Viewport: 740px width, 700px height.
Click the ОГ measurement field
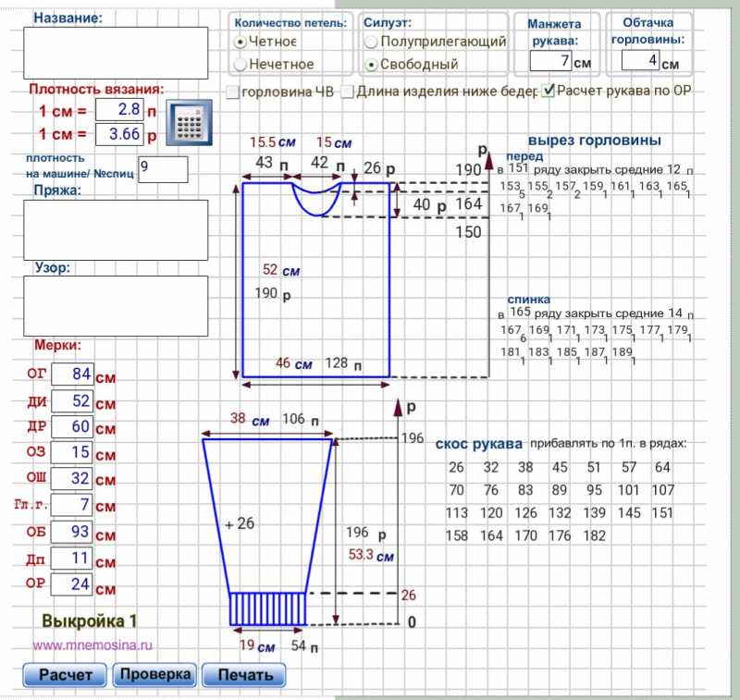coord(71,375)
